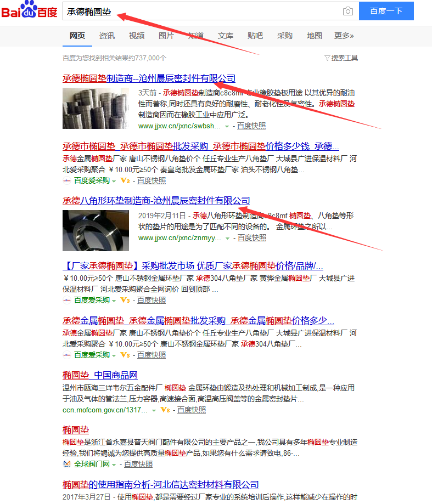The image size is (432, 504).
Task: Click V3 badge in 厂家承德椭圆垫 result
Action: point(125,300)
